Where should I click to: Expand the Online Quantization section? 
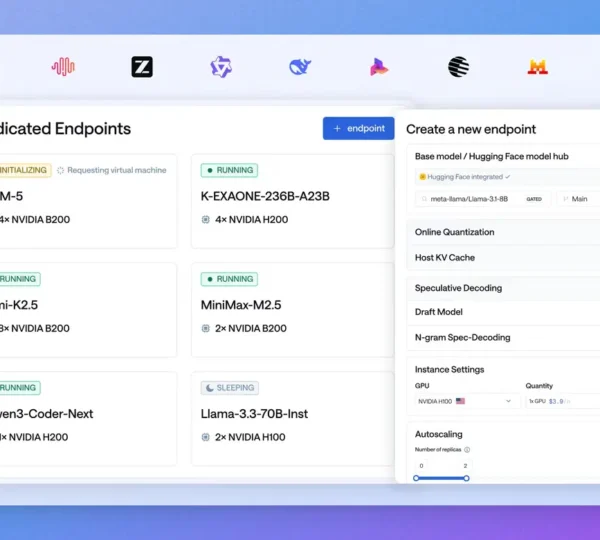503,232
